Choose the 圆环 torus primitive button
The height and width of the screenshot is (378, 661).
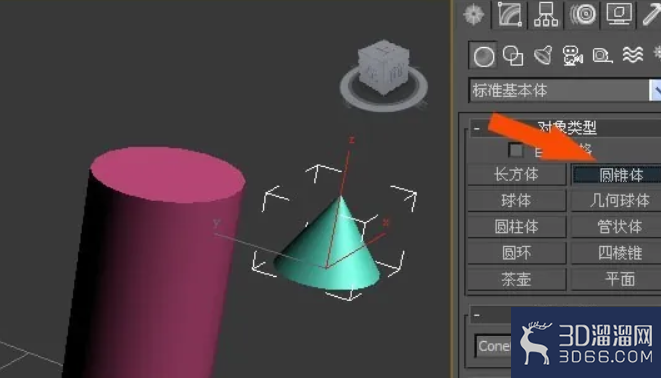pos(516,253)
